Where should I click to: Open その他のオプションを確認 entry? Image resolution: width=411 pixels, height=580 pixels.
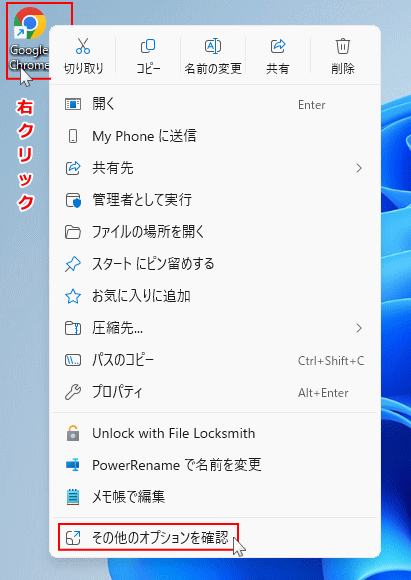(x=215, y=538)
